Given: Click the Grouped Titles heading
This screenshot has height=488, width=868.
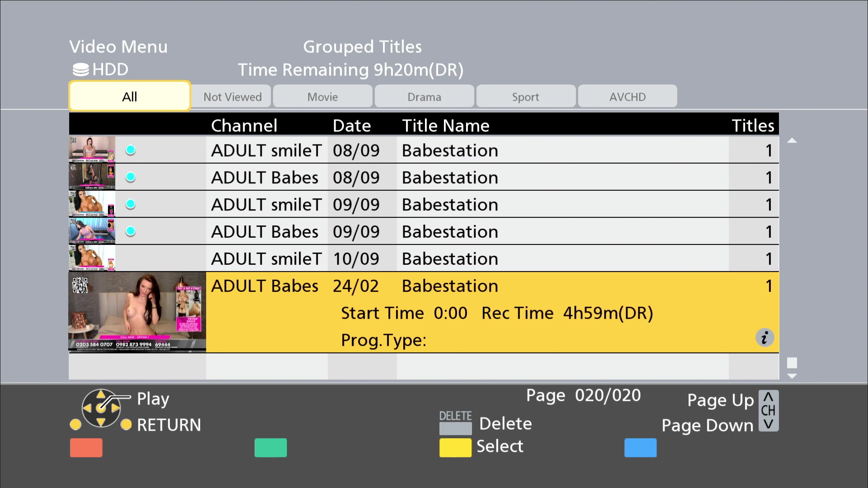Looking at the screenshot, I should tap(363, 47).
